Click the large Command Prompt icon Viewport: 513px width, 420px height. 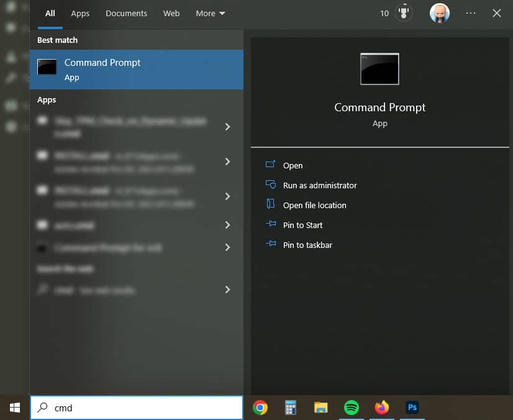[379, 69]
